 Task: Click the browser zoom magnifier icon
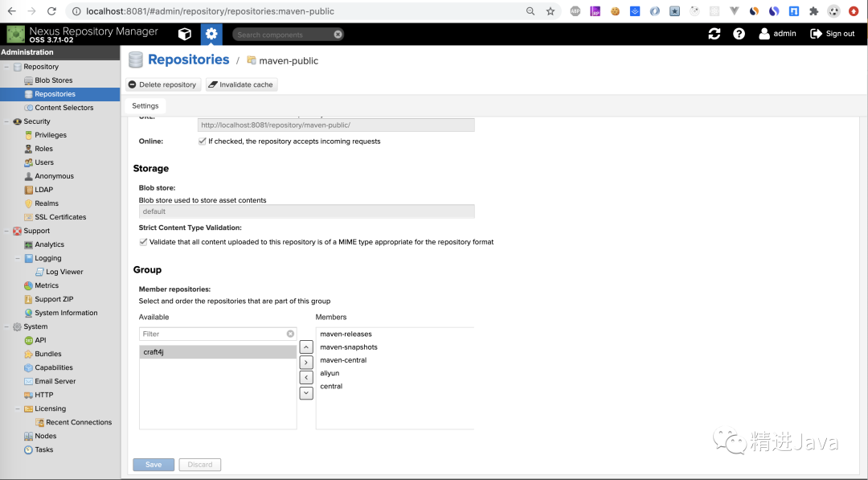[x=530, y=11]
